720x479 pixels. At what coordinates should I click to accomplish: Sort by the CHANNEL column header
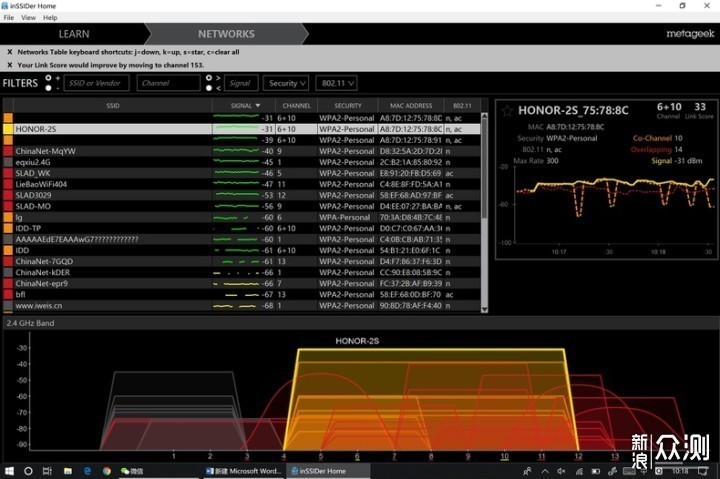click(x=296, y=106)
